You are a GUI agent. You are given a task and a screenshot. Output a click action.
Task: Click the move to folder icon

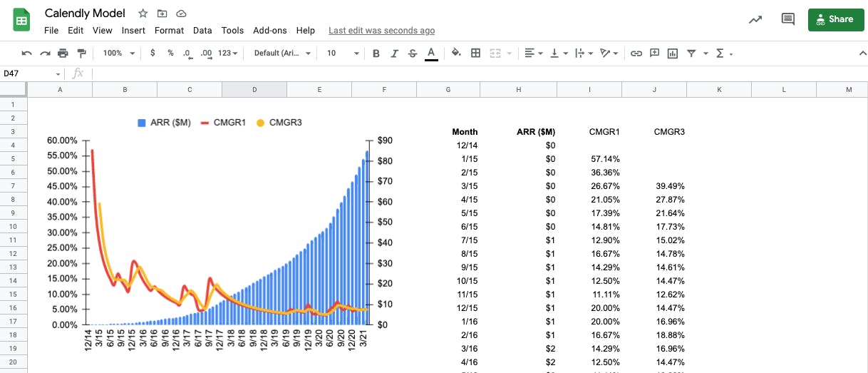point(162,14)
